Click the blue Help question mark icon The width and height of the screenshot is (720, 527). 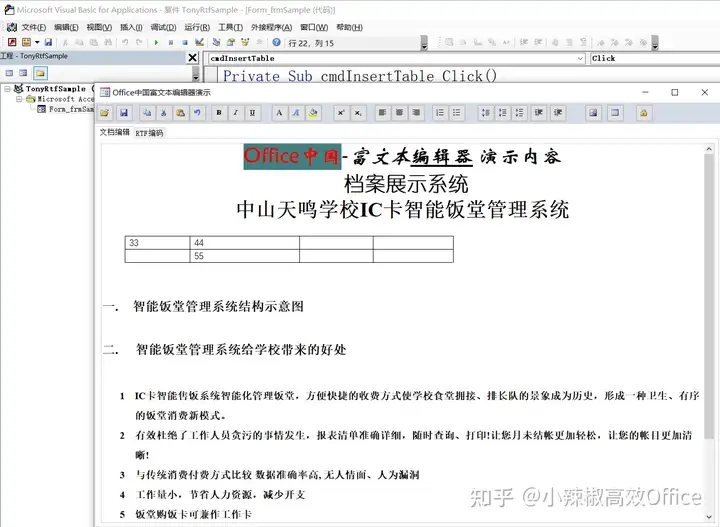(x=276, y=42)
